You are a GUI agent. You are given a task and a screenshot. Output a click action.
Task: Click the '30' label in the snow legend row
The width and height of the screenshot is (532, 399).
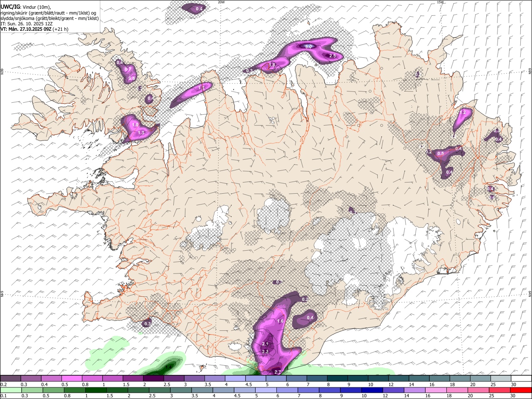[514, 385]
